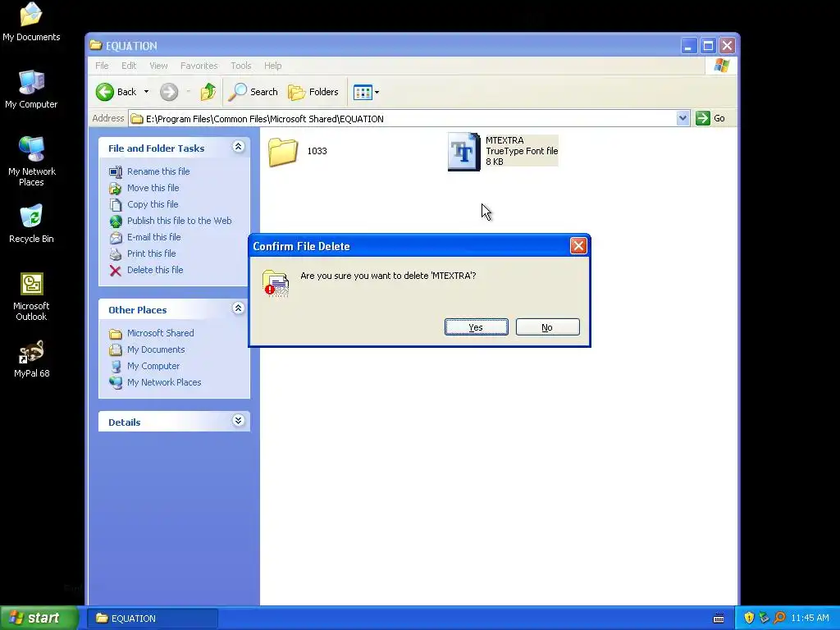Screen dimensions: 840x630
Task: Click E-mail this file link
Action: click(153, 237)
